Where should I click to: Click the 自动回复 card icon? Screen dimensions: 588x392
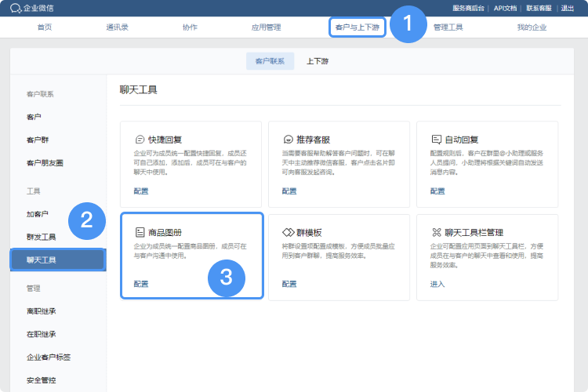point(436,138)
